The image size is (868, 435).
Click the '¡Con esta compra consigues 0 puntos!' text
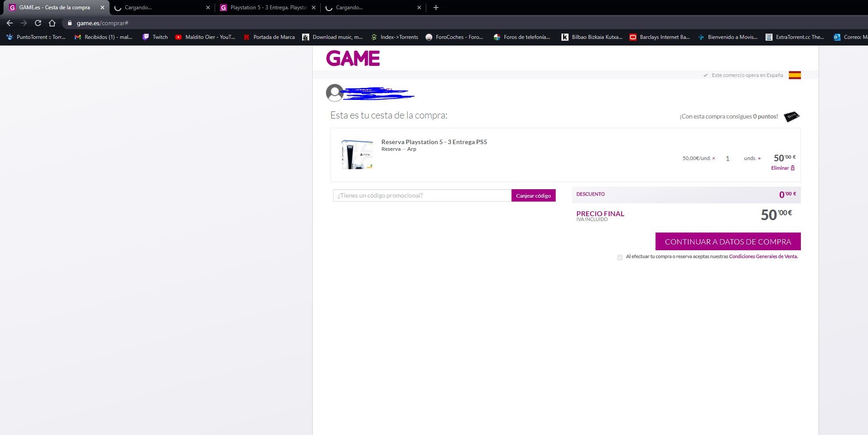pos(729,117)
